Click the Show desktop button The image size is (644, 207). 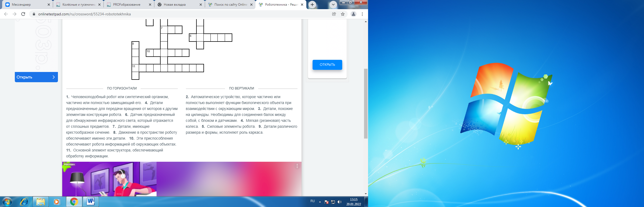(x=366, y=202)
